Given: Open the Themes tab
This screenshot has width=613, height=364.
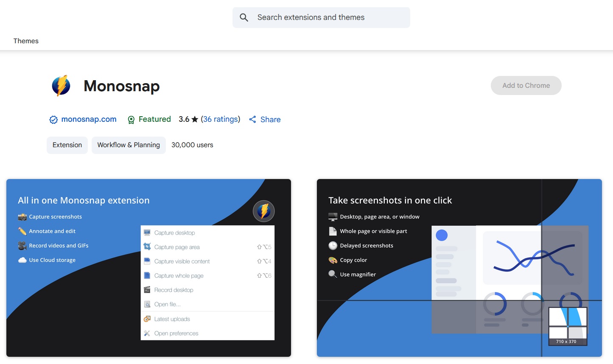Looking at the screenshot, I should 26,41.
